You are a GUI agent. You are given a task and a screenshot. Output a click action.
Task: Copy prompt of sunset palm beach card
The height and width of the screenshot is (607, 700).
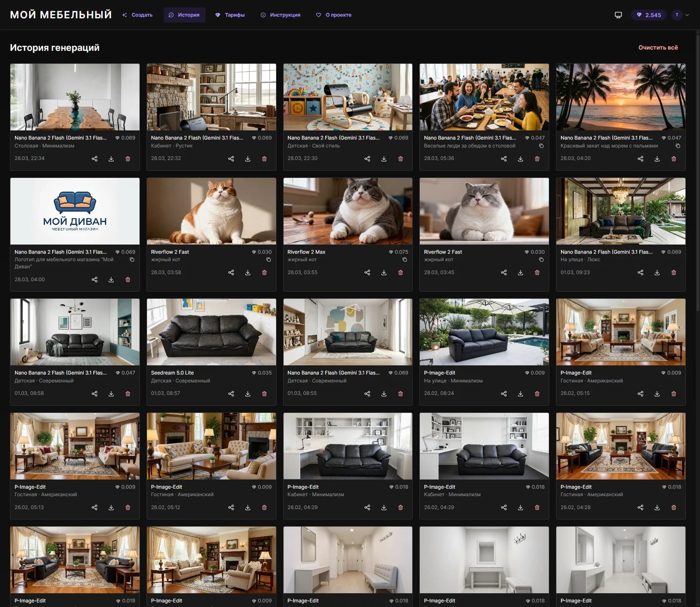[678, 146]
